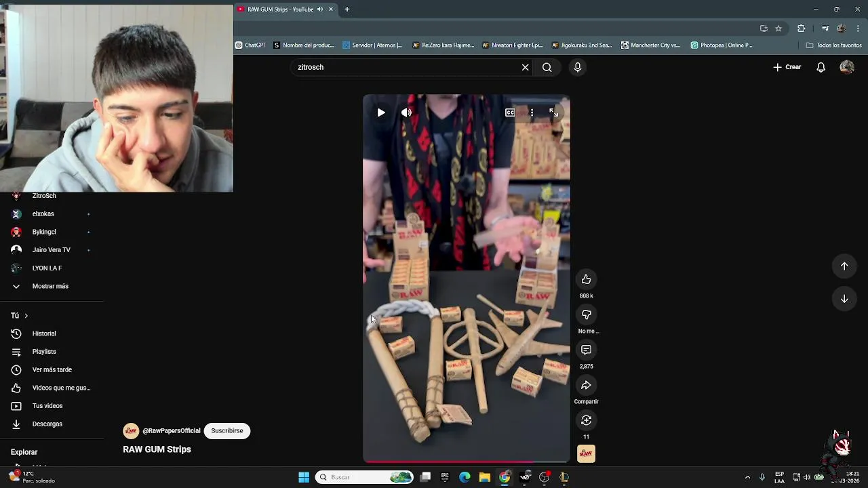Image resolution: width=868 pixels, height=488 pixels.
Task: Open the media controls toolbar icon
Action: [825, 28]
